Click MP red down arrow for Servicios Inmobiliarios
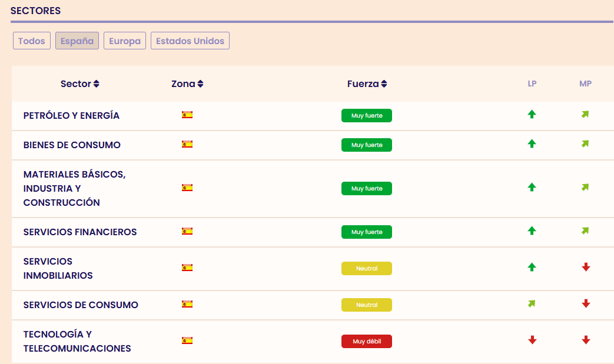Screen dimensions: 614x364 tap(586, 267)
